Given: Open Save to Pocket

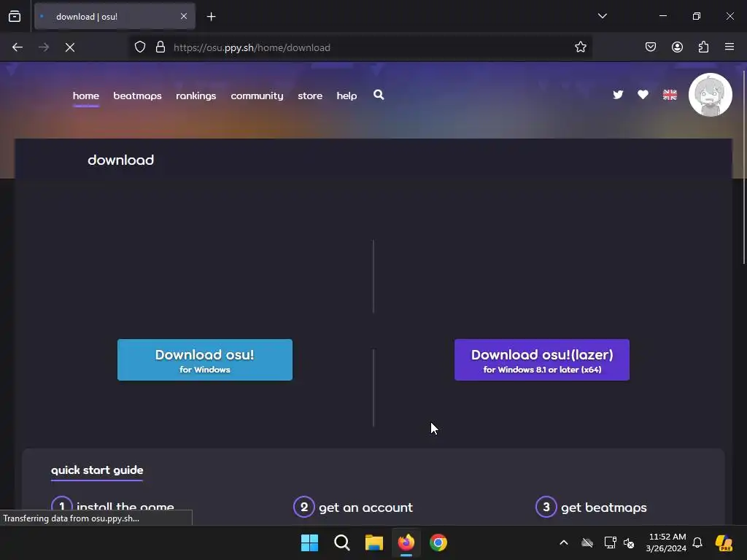Looking at the screenshot, I should (x=651, y=47).
